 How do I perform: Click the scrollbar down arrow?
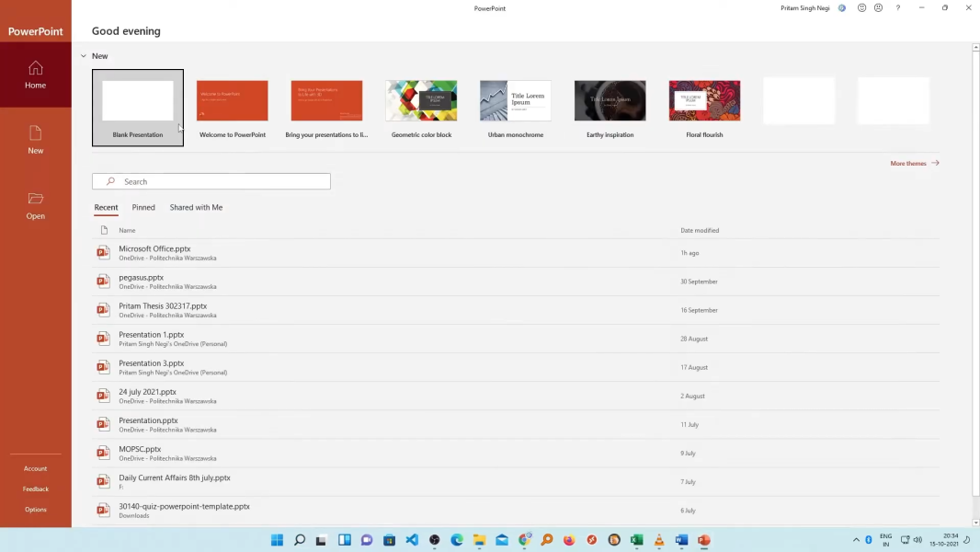pos(975,523)
